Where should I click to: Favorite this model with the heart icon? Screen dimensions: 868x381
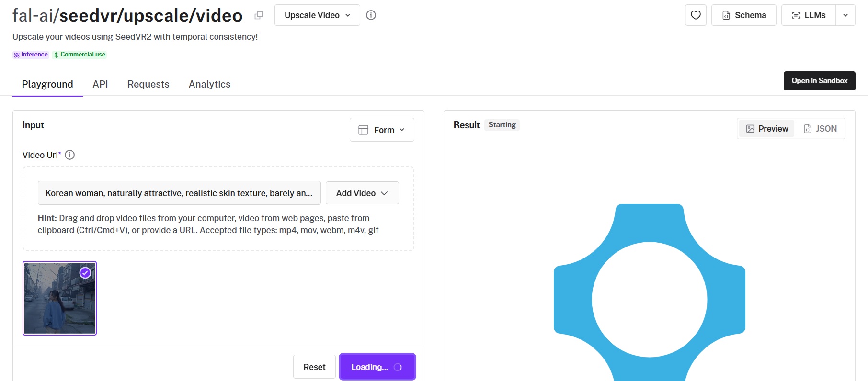click(x=696, y=15)
